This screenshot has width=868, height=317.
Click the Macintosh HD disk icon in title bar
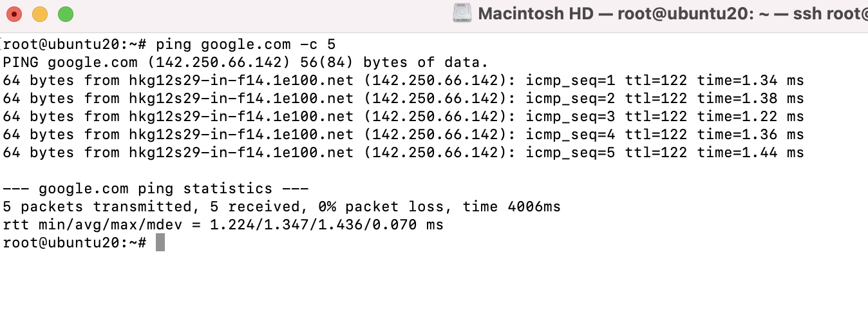tap(462, 13)
